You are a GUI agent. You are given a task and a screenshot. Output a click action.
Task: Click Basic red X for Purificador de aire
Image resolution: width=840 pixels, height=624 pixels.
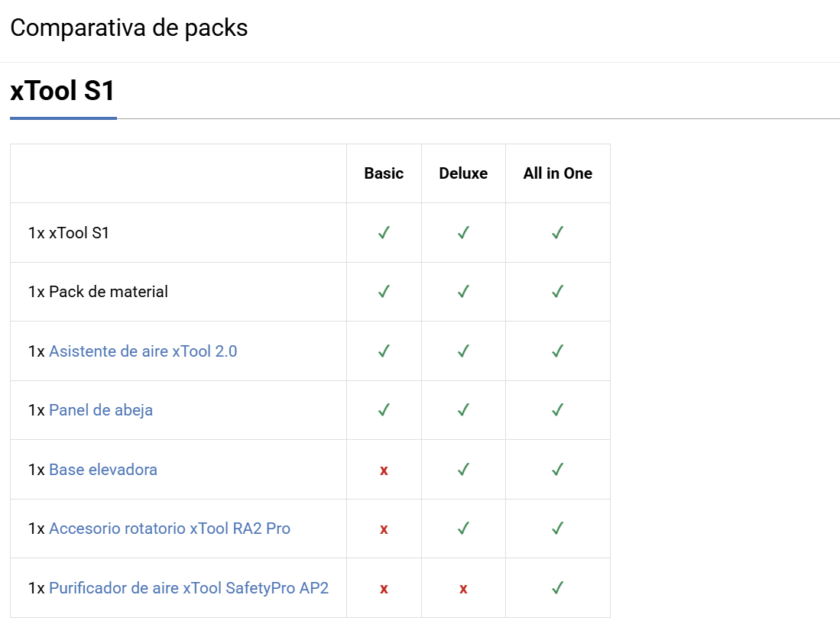tap(384, 589)
